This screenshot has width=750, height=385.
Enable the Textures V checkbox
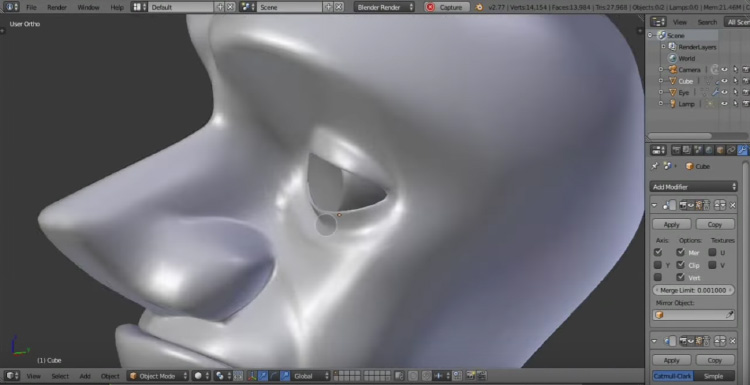click(x=713, y=265)
